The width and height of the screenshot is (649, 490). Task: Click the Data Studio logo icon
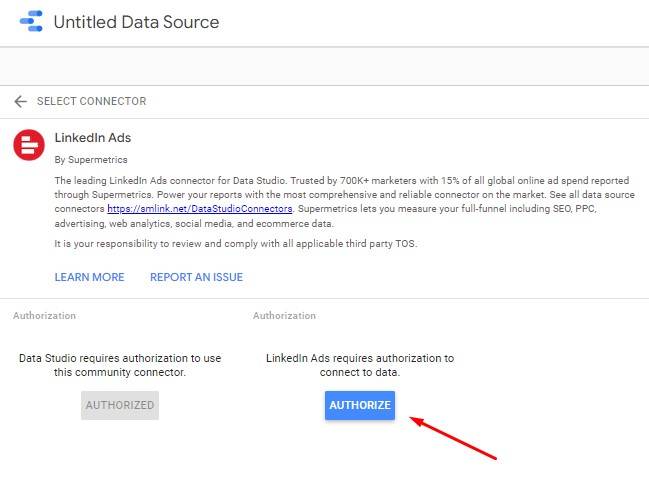pos(31,21)
